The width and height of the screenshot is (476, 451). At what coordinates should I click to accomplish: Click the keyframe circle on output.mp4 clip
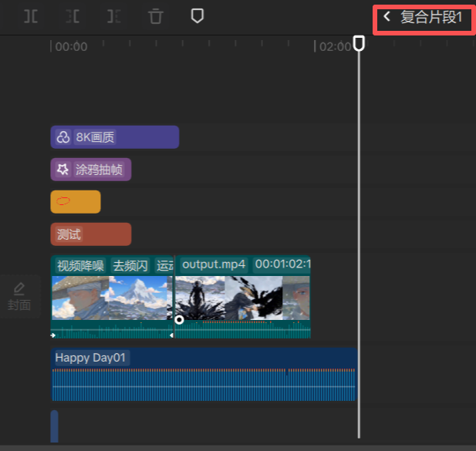(x=179, y=320)
